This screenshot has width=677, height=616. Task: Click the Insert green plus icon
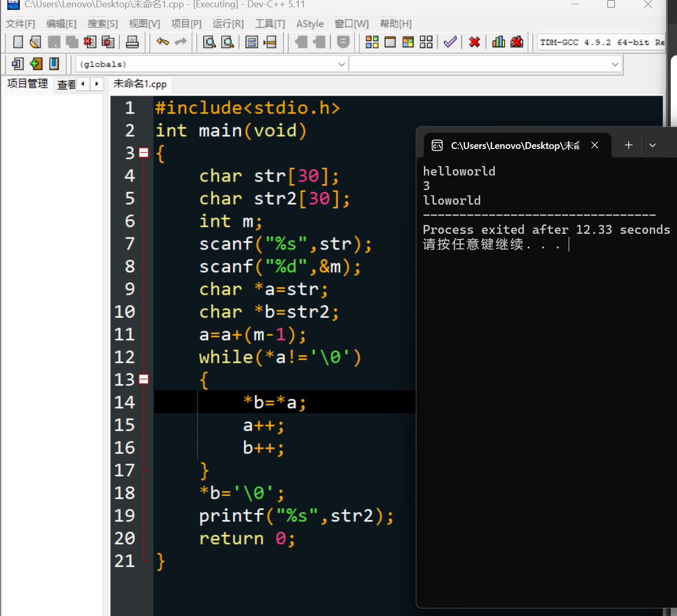[x=36, y=64]
